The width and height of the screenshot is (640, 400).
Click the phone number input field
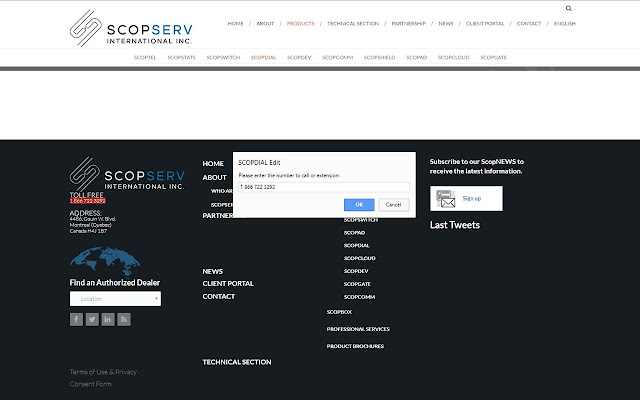pos(324,187)
